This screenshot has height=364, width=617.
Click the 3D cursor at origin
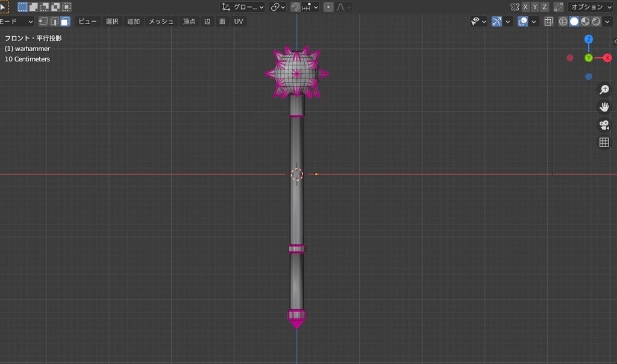click(x=296, y=174)
